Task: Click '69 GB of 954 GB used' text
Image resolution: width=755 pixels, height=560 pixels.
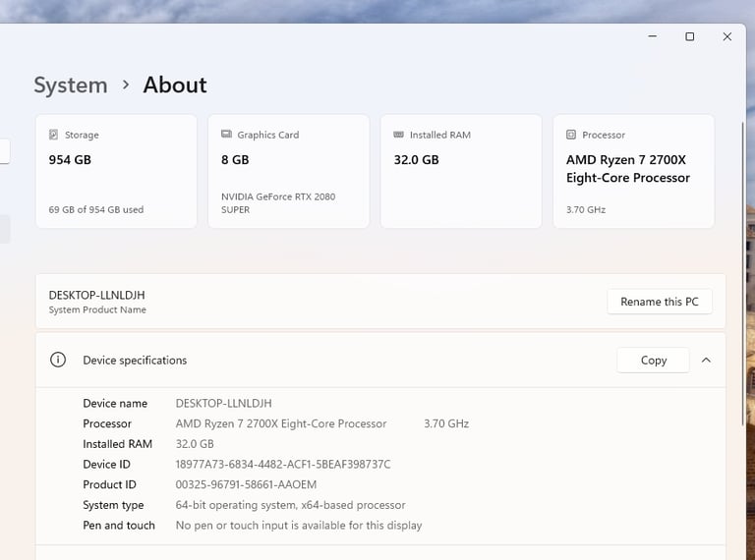Action: pos(95,210)
